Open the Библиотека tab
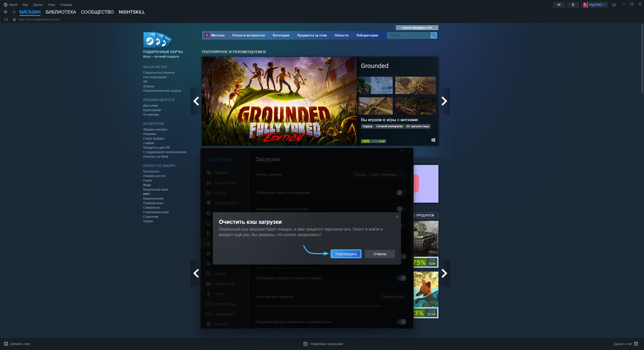This screenshot has height=350, width=644. coord(61,12)
